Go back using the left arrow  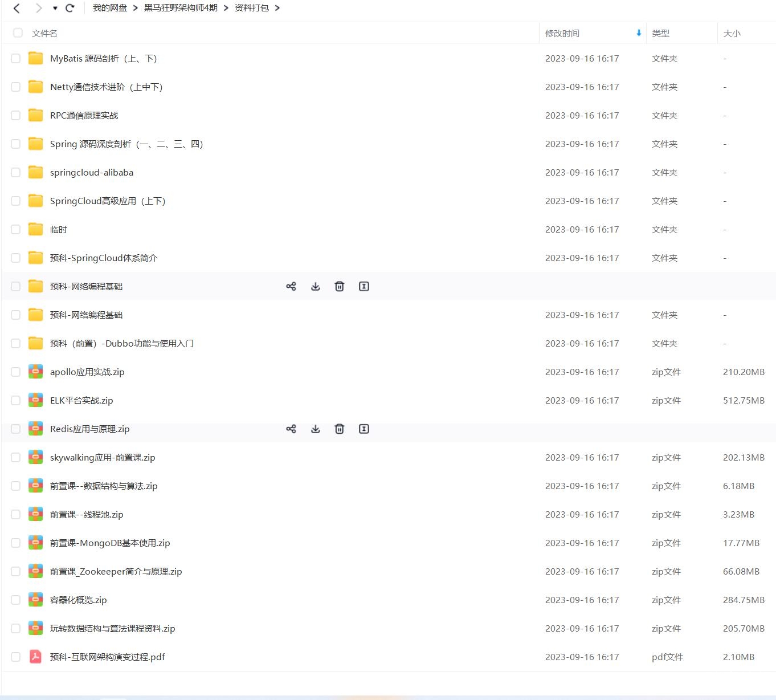(x=17, y=8)
